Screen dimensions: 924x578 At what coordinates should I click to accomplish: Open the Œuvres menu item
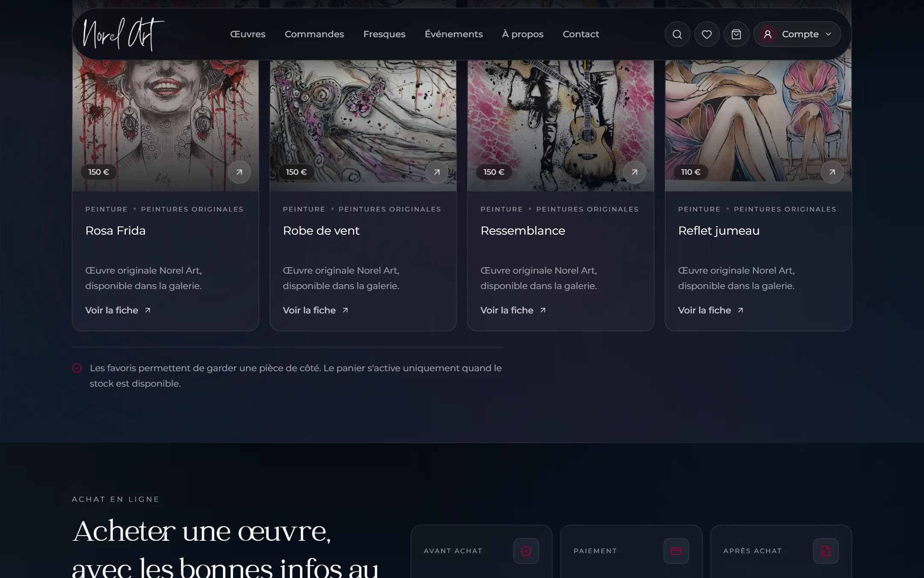248,34
